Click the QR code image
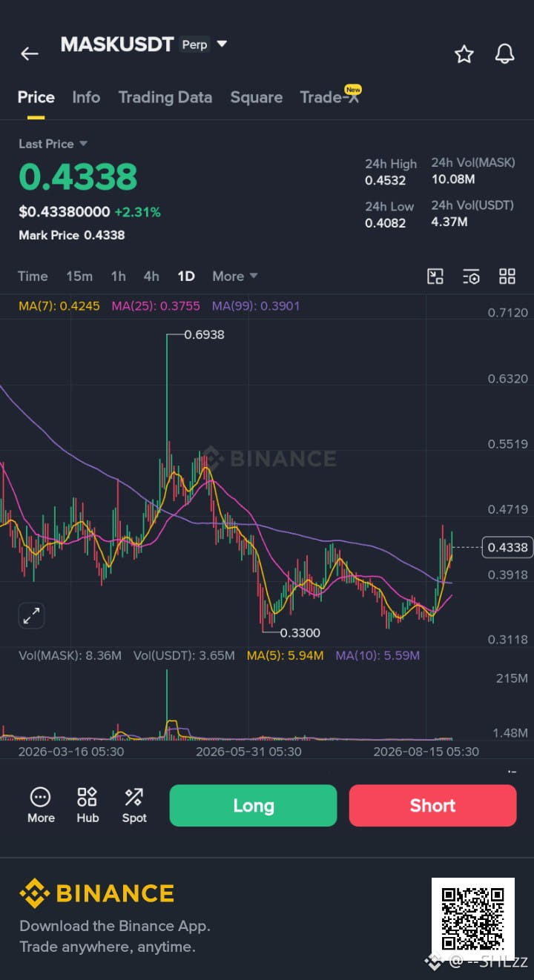Screen dimensions: 534x980 point(473,919)
